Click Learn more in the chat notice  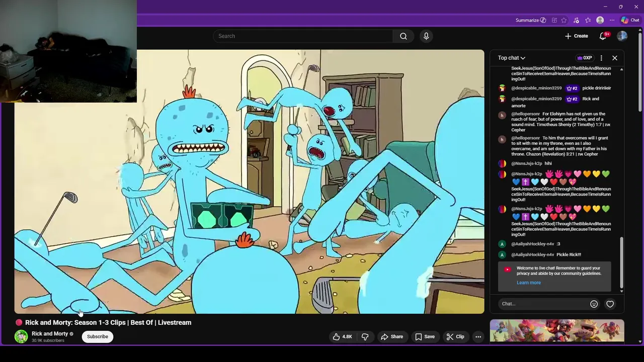click(529, 283)
